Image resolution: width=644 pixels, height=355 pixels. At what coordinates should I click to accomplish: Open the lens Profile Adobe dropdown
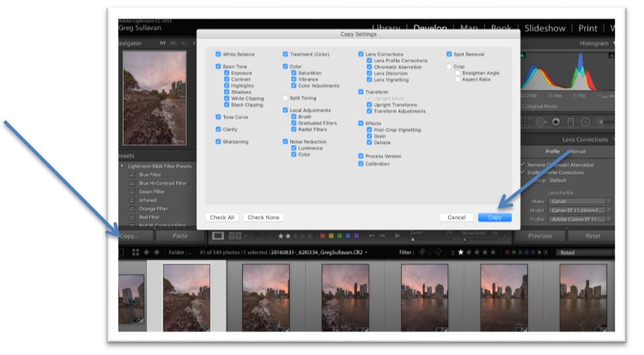pos(580,219)
